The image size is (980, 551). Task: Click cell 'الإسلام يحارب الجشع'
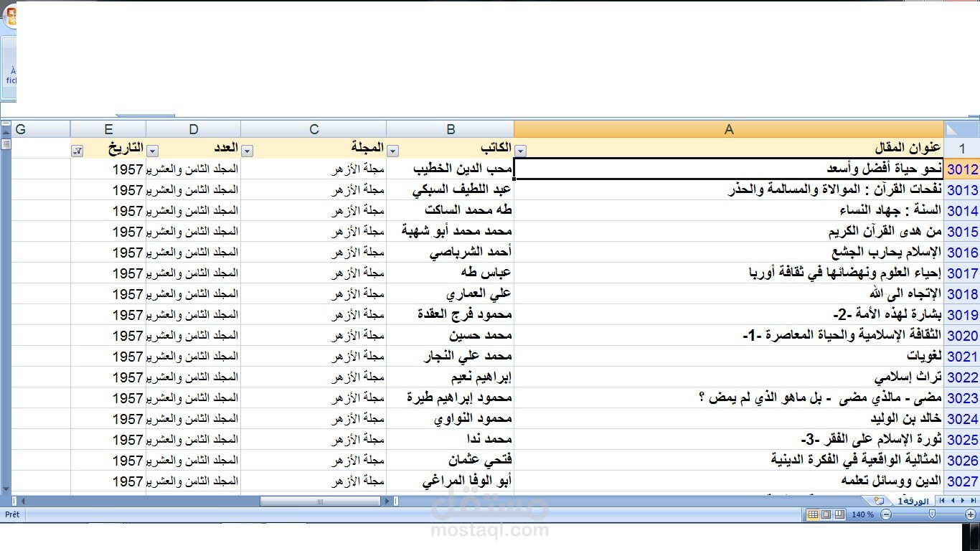(x=730, y=253)
